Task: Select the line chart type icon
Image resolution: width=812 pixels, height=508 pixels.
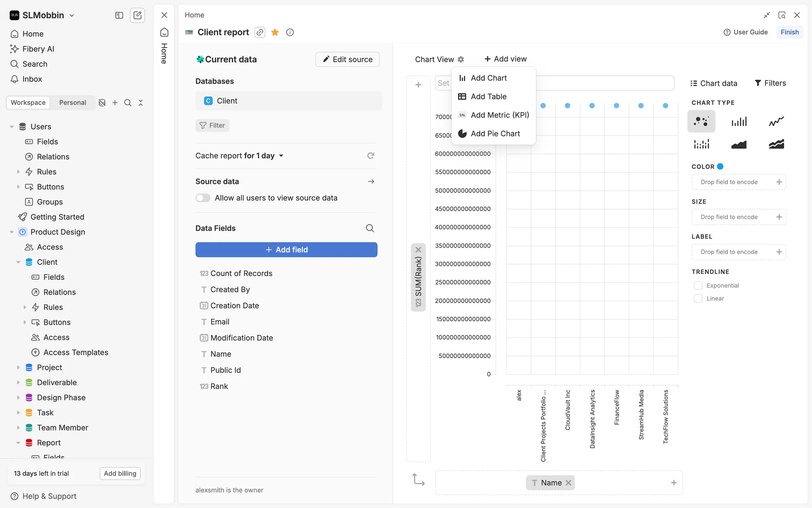Action: tap(776, 121)
